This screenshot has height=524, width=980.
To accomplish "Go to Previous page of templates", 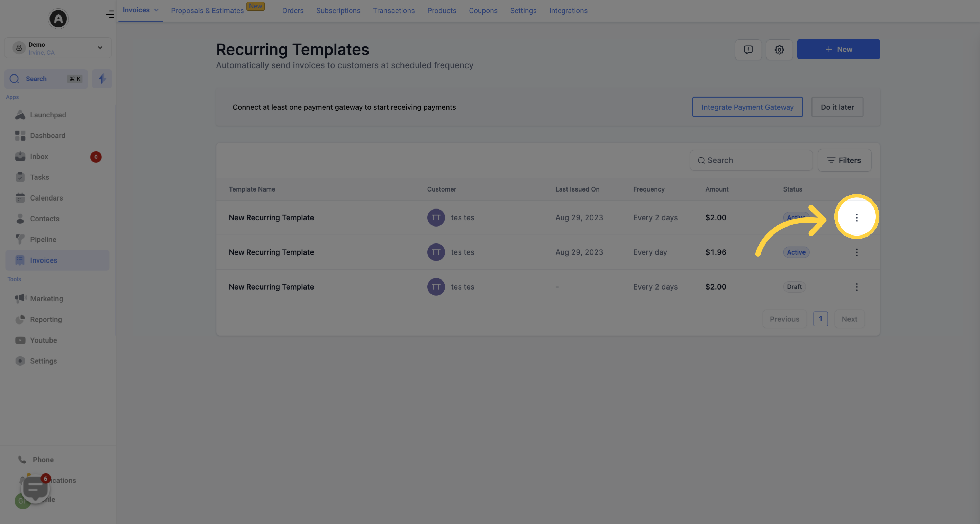I will tap(784, 319).
